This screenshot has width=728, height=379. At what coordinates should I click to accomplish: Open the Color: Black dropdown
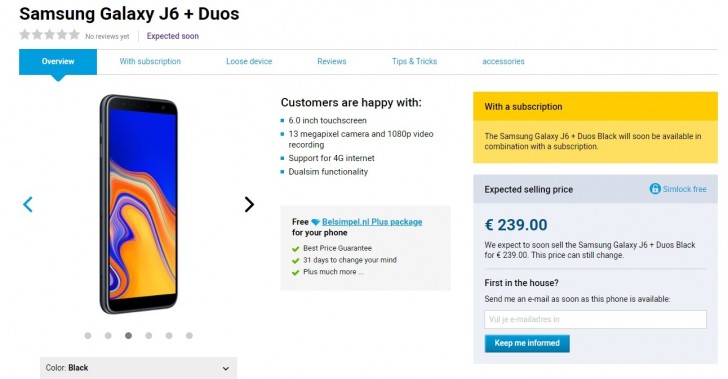138,368
